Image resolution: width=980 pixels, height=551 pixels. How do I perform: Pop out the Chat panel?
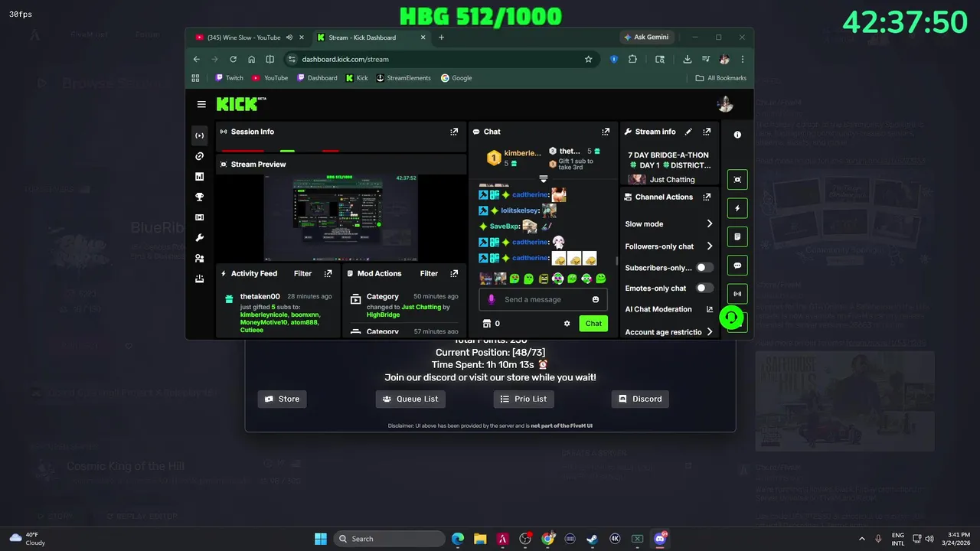coord(606,132)
